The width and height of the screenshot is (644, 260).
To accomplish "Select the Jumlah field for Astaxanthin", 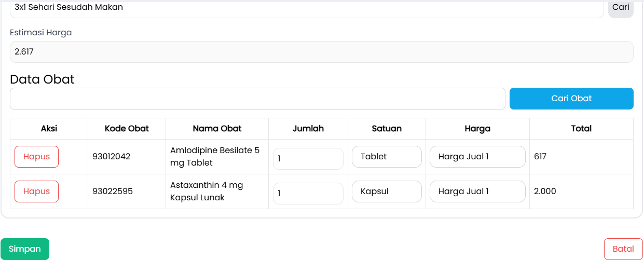I will (x=308, y=194).
